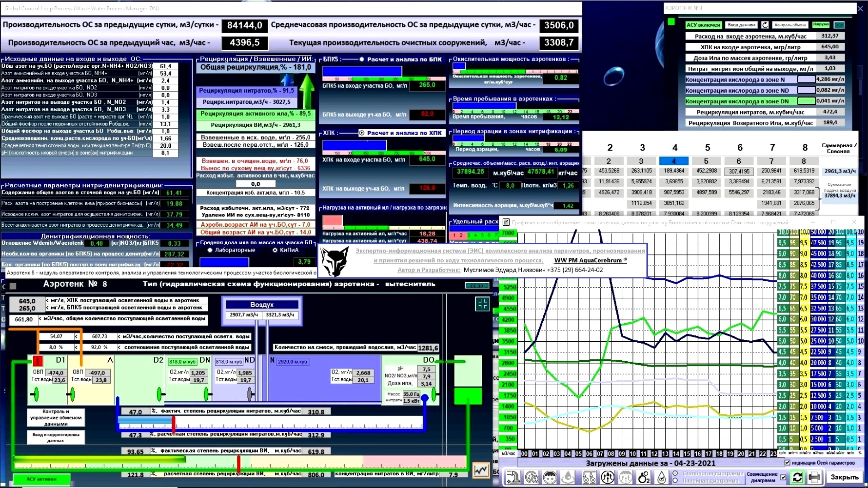The width and height of the screenshot is (868, 488).
Task: Click the statistics window title icon
Action: [506, 222]
